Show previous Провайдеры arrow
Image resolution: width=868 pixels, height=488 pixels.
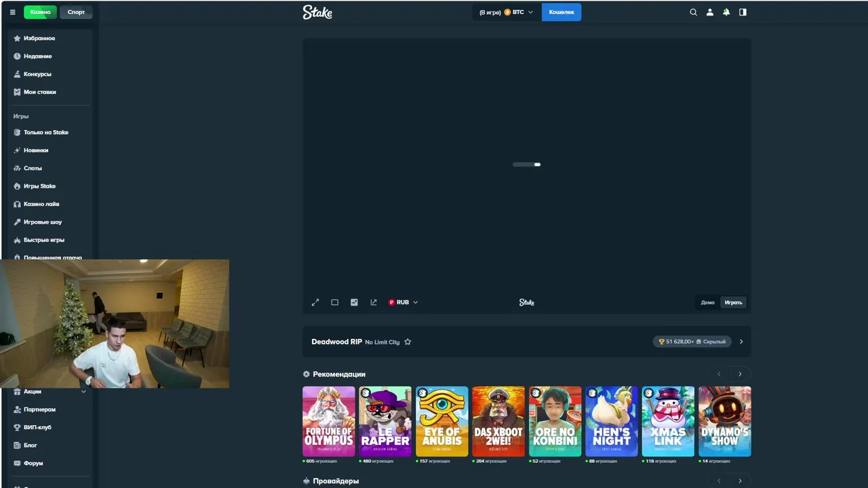pos(719,481)
